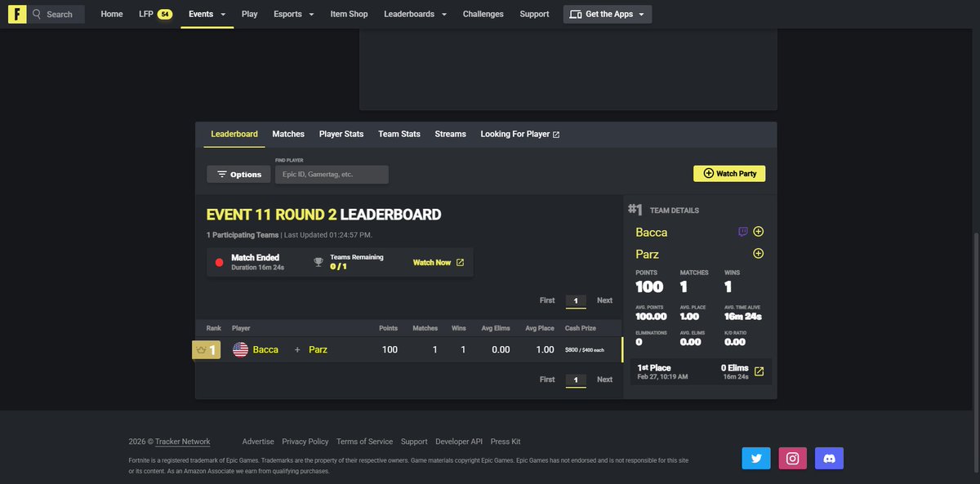This screenshot has height=484, width=980.
Task: Switch to the Player Stats tab
Action: pos(341,134)
